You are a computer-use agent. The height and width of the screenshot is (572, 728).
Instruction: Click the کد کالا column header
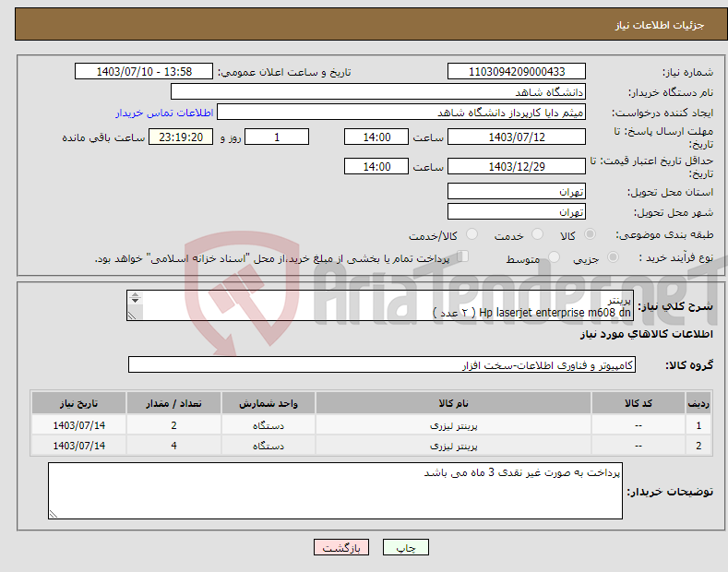click(x=638, y=403)
